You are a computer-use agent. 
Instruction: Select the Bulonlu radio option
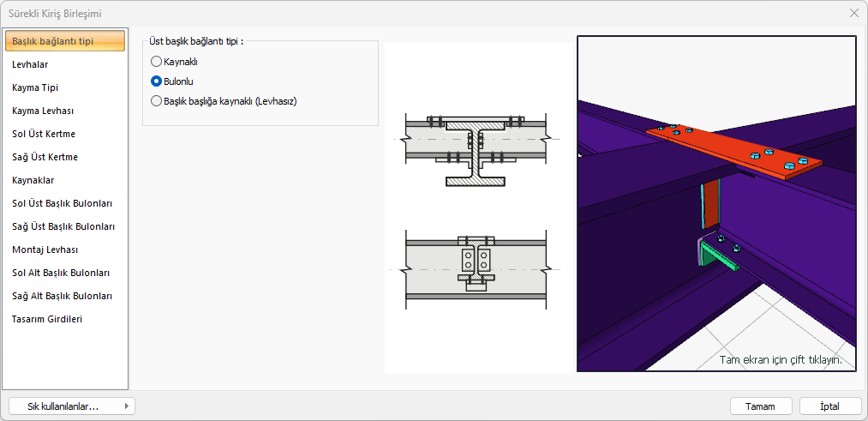point(156,81)
